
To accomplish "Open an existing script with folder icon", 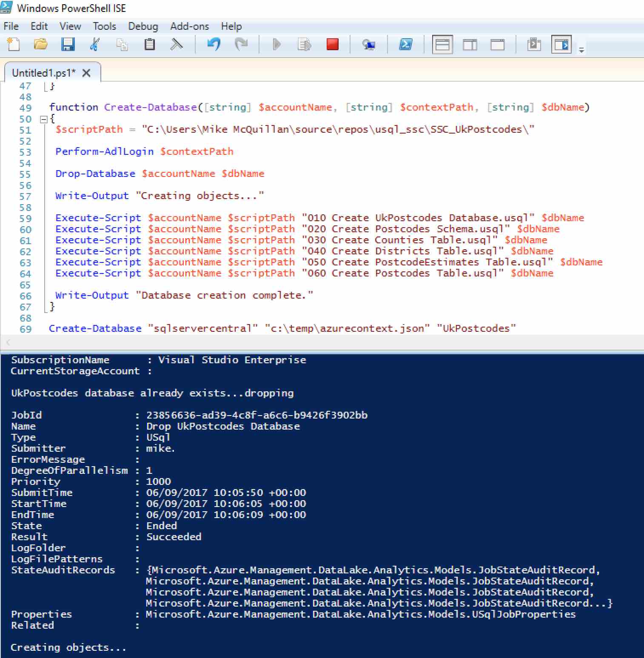I will tap(40, 44).
